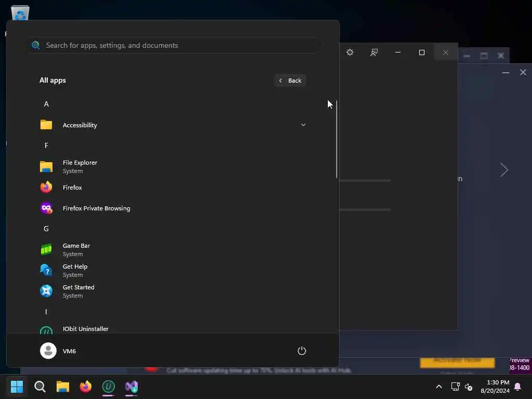Switch to IObit Uninstaller on taskbar

(x=108, y=387)
